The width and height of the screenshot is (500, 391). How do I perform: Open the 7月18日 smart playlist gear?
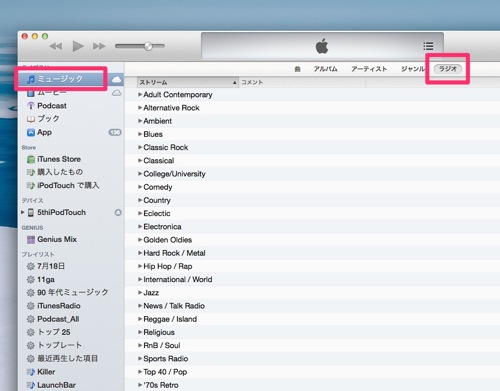coord(31,266)
